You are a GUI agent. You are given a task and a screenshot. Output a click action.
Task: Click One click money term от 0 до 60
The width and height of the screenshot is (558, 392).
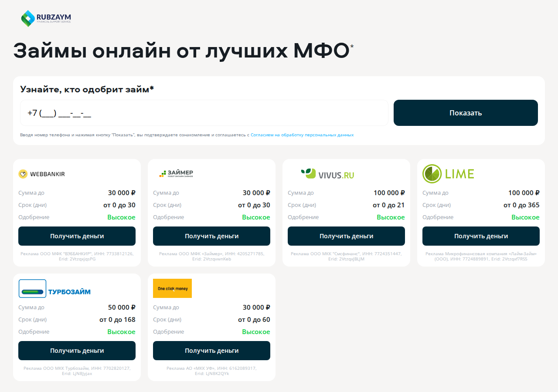(254, 320)
